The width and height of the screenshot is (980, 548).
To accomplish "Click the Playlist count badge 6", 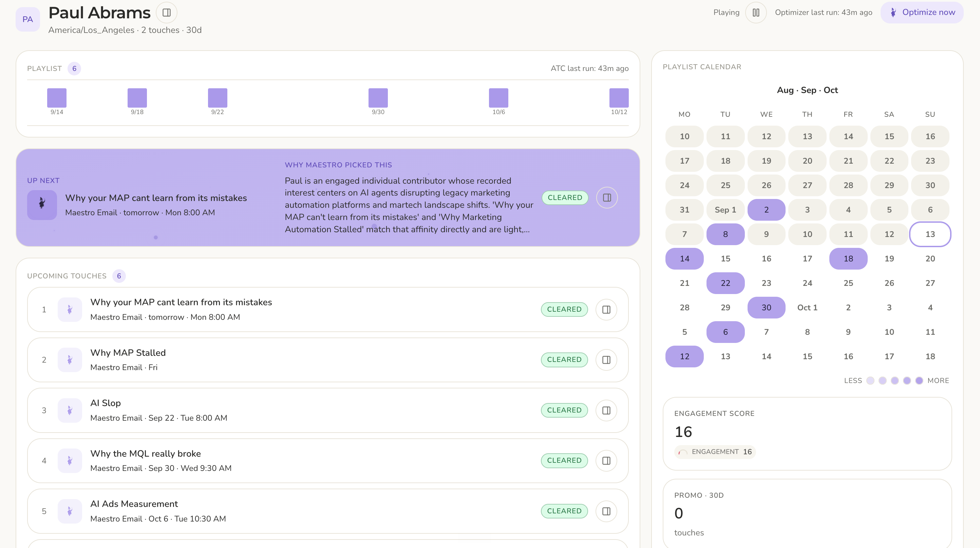I will click(x=74, y=69).
